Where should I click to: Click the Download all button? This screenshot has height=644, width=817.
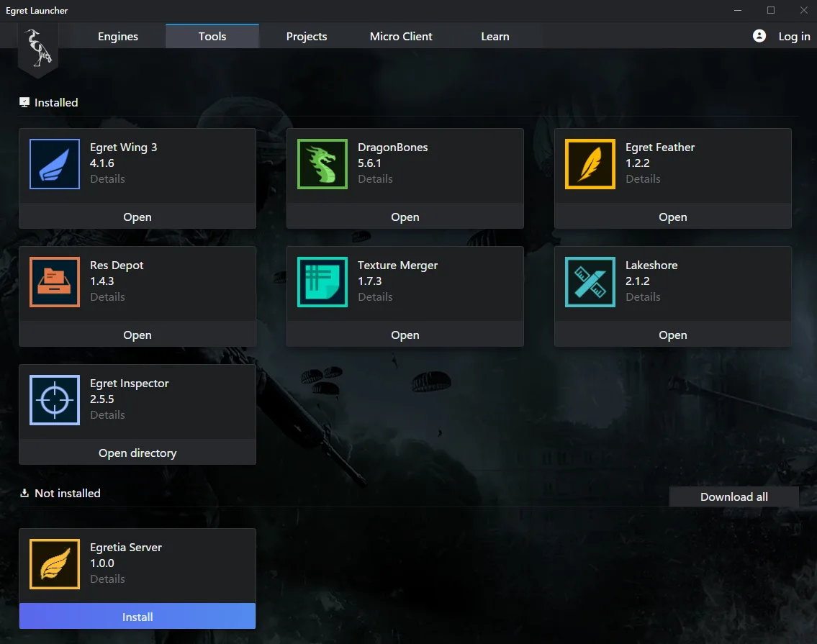pyautogui.click(x=734, y=496)
